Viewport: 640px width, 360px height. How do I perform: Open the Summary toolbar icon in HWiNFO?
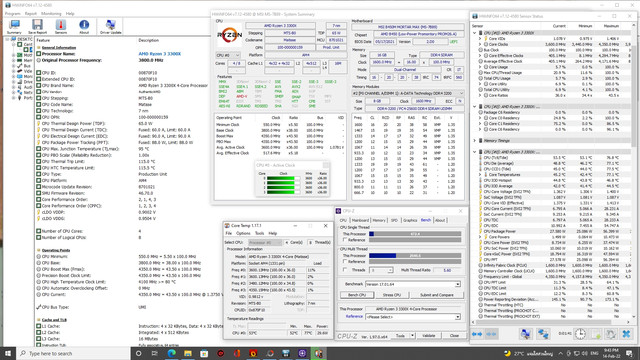14,27
